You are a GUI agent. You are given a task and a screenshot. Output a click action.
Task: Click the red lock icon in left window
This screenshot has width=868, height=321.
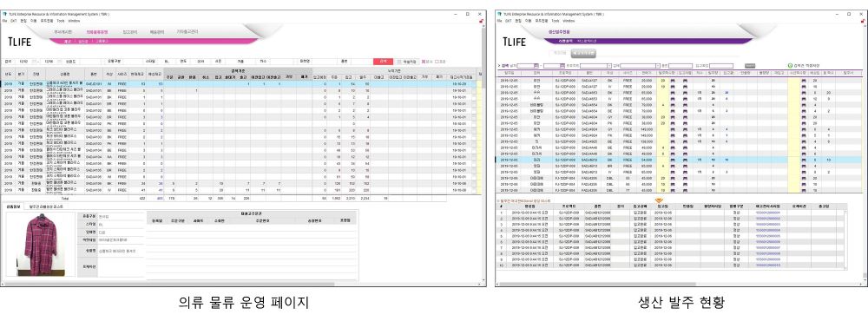482,21
